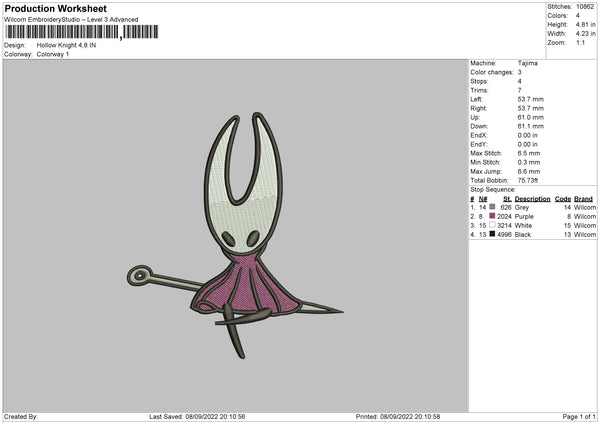This screenshot has height=424, width=600.
Task: Click the white color swatch in Stop Sequence
Action: [x=492, y=225]
